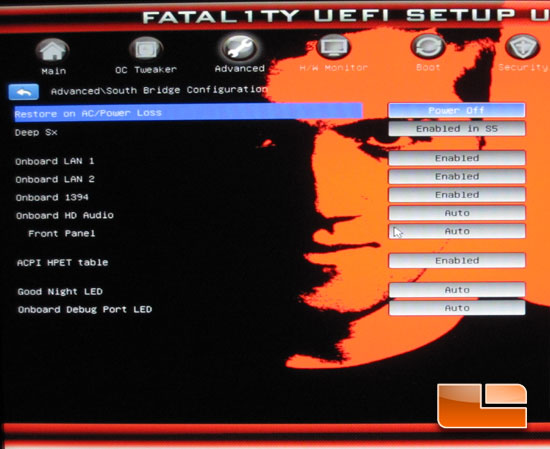
Task: Select the Advanced tab label
Action: [240, 68]
